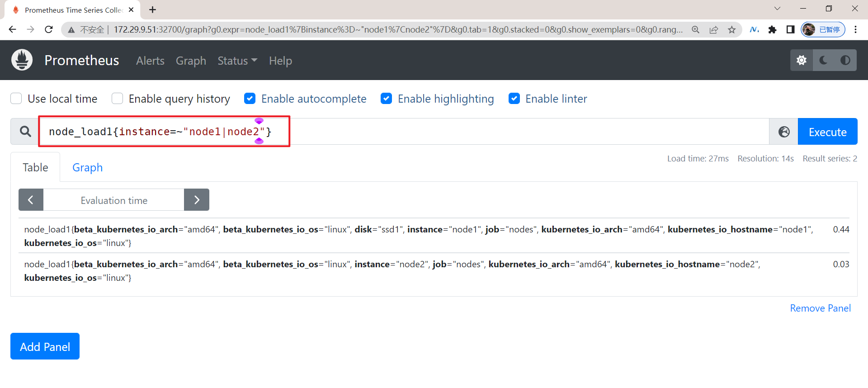Click the Resolution: 14s text
This screenshot has width=868, height=388.
click(765, 158)
